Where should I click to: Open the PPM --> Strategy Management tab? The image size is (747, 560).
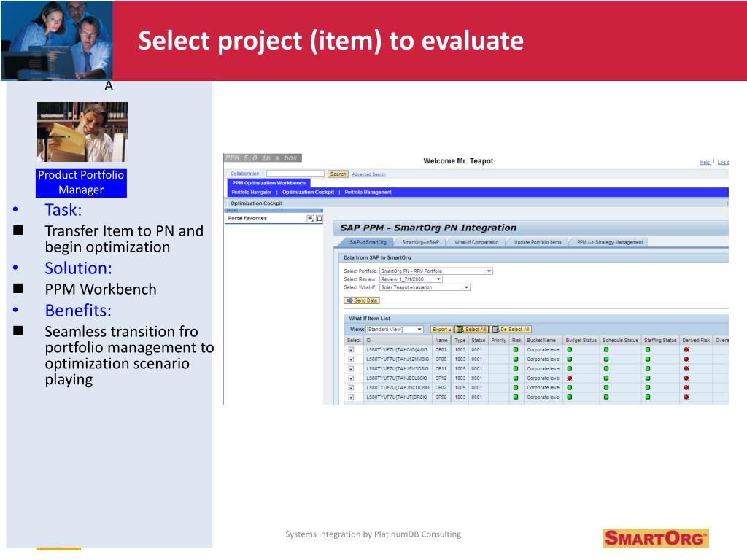tap(610, 242)
